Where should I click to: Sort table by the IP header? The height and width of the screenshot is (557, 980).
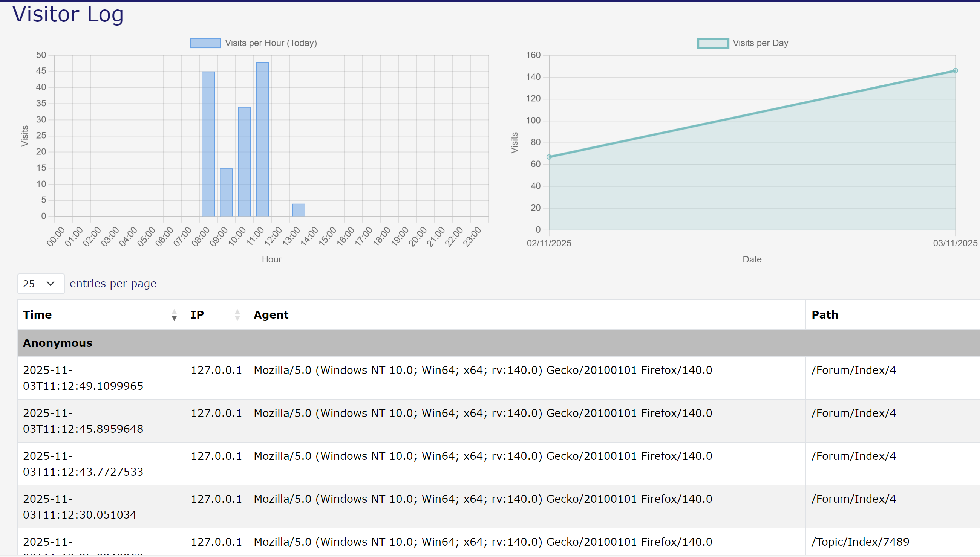click(198, 315)
